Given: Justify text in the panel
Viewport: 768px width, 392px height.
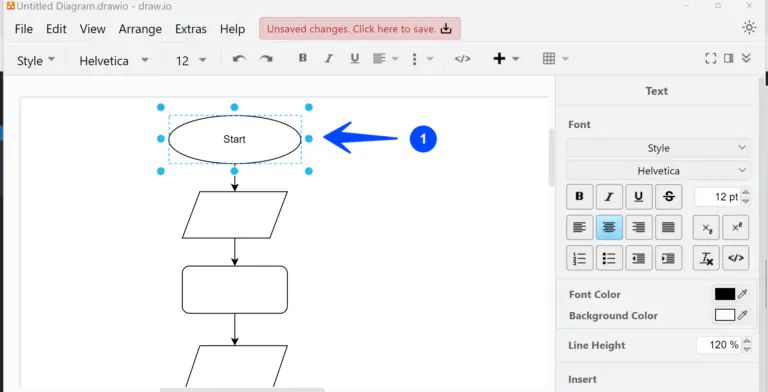Looking at the screenshot, I should [668, 227].
